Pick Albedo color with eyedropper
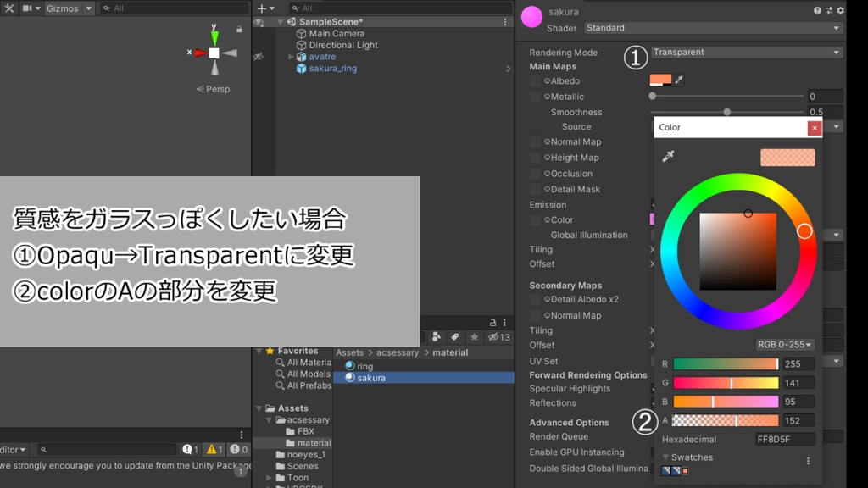This screenshot has height=488, width=868. (x=679, y=80)
